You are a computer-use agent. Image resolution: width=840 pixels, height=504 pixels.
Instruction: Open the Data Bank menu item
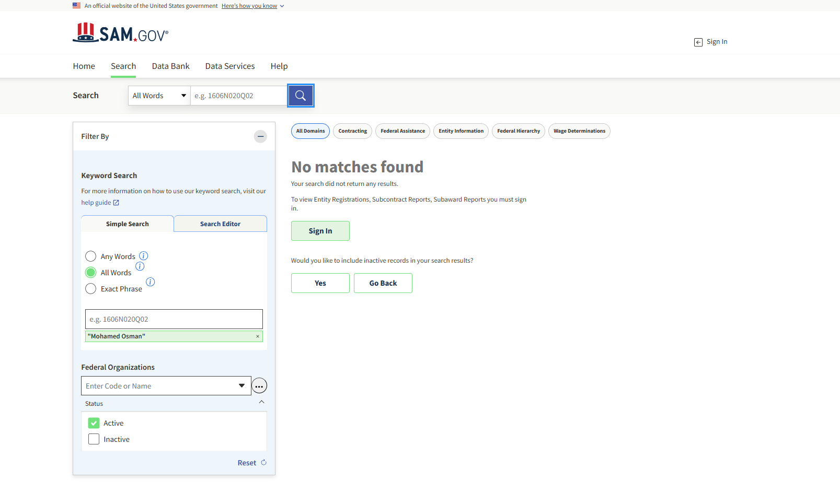click(x=170, y=66)
